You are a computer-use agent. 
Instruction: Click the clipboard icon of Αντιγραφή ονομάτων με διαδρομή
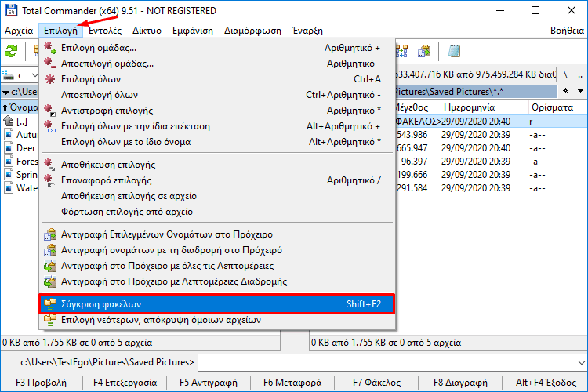point(50,250)
